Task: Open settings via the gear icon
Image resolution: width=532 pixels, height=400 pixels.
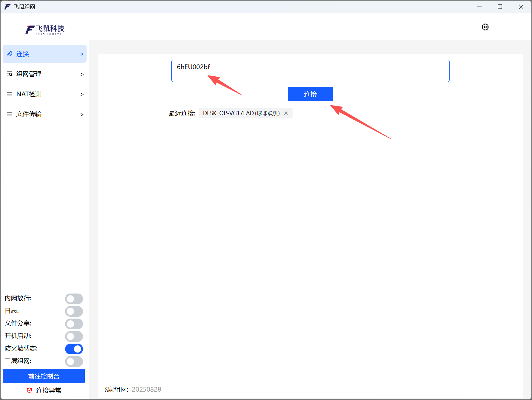Action: [485, 27]
